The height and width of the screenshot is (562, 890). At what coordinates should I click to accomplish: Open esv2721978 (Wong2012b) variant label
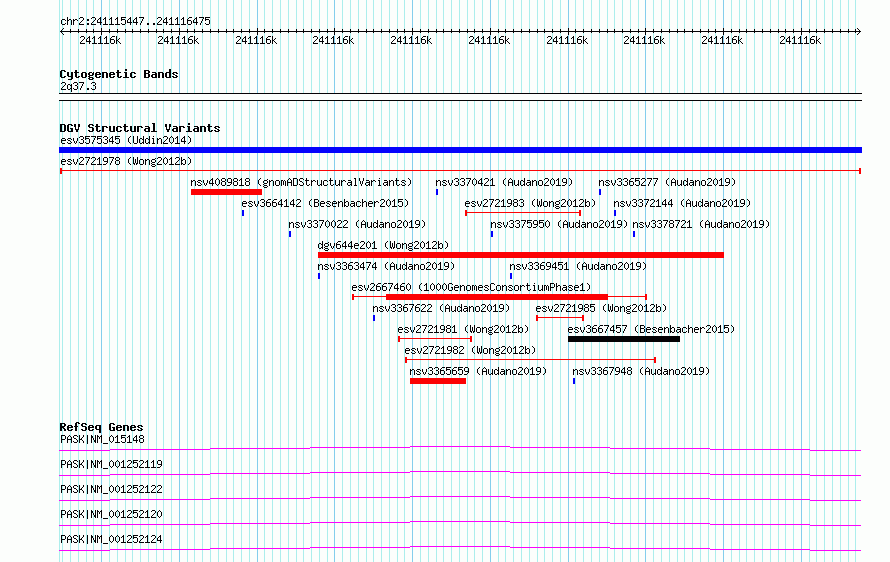pos(126,161)
